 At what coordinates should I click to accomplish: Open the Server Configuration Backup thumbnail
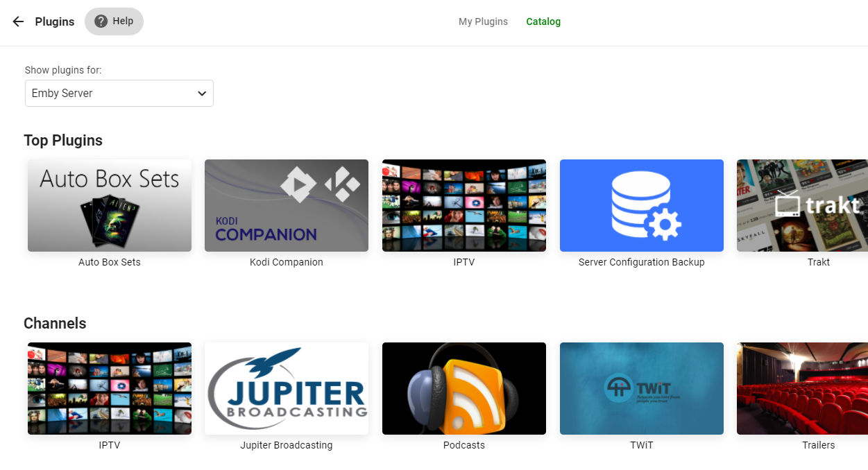[x=642, y=205]
